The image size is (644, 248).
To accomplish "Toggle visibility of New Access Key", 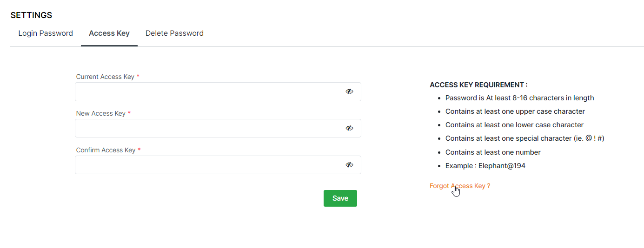I will click(x=349, y=128).
